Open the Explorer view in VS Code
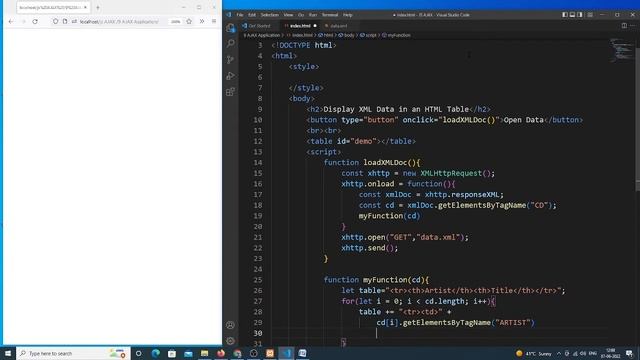 pos(231,28)
